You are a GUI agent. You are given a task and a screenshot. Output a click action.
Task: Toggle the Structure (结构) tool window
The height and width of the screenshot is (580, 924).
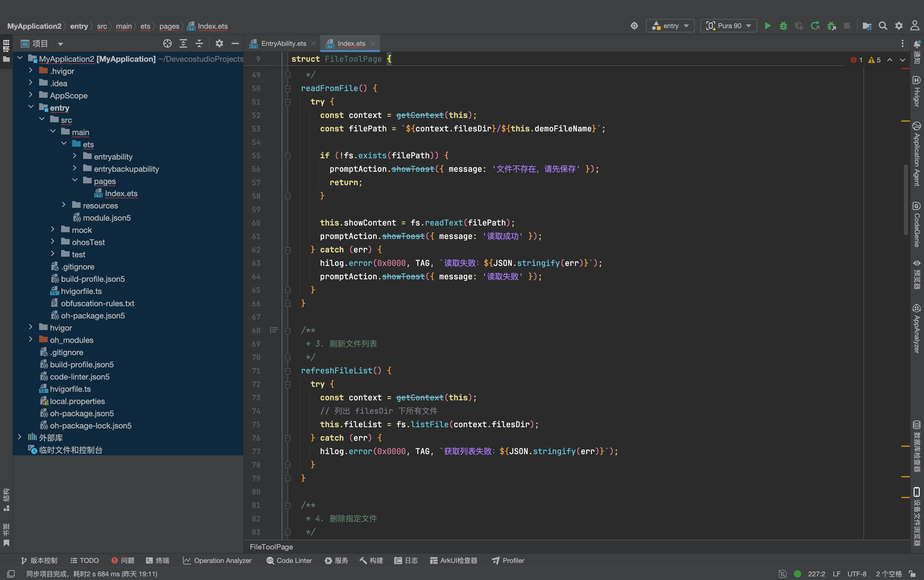[x=6, y=499]
